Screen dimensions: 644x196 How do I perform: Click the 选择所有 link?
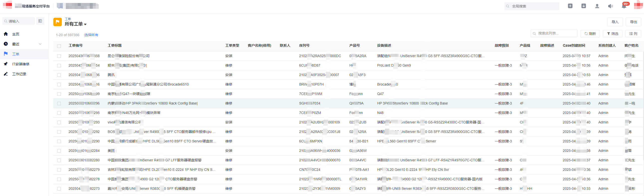(x=91, y=35)
